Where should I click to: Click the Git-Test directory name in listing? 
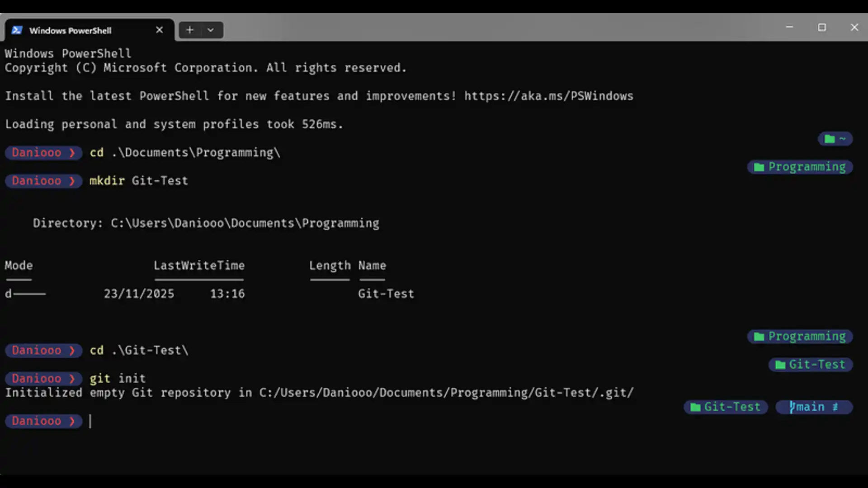click(x=386, y=294)
